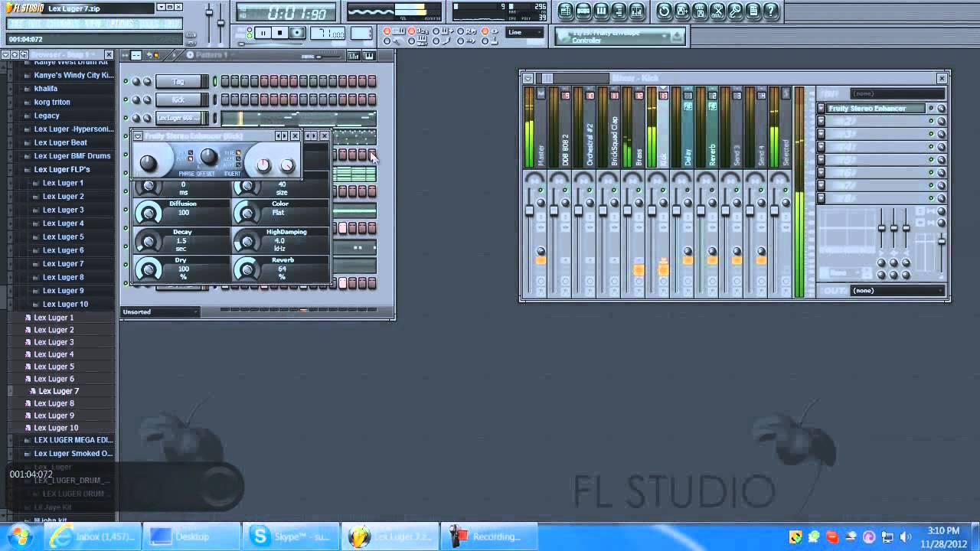Click the Decay knob in reverb plugin
980x551 pixels.
coord(149,241)
